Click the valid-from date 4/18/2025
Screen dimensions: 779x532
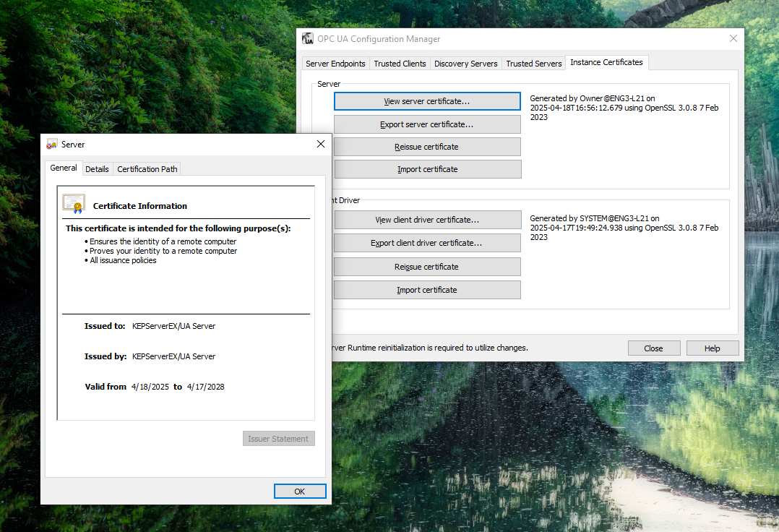pos(150,387)
